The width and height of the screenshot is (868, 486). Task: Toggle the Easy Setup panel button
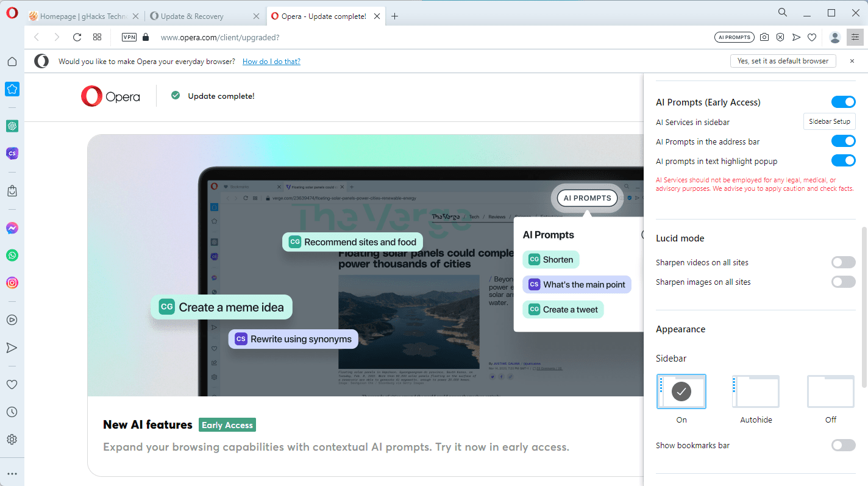855,37
